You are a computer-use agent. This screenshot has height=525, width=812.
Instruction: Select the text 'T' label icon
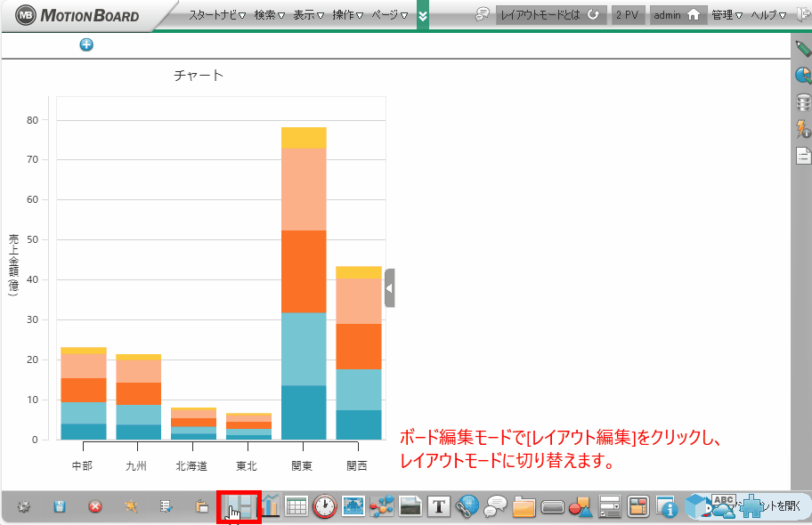click(438, 506)
